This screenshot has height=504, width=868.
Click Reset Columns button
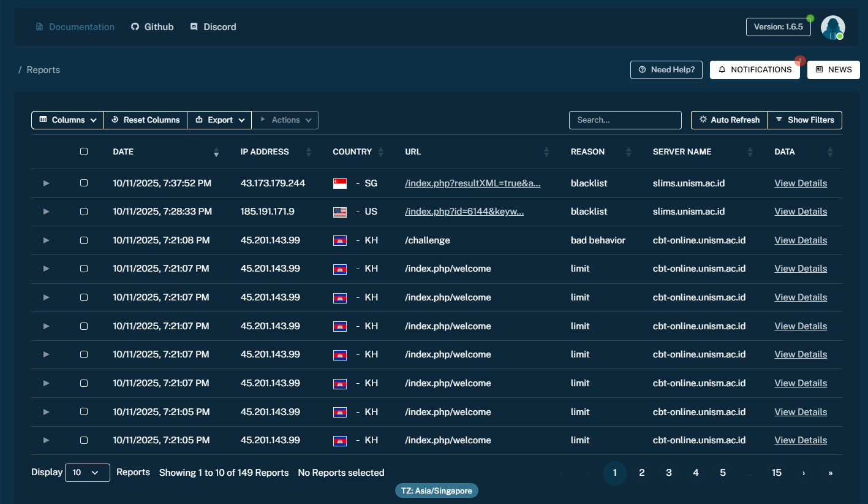[145, 120]
